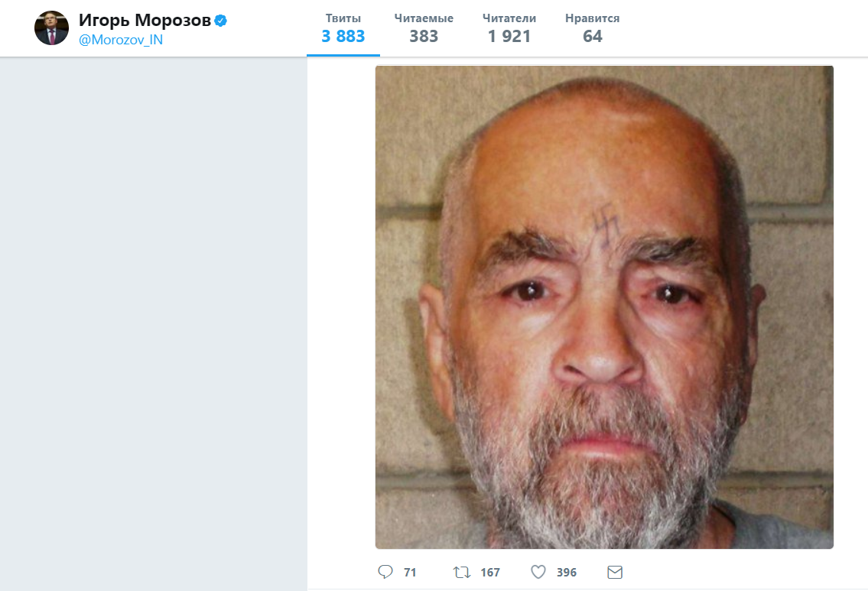Click the 71 replies count
Image resolution: width=868 pixels, height=591 pixels.
410,572
